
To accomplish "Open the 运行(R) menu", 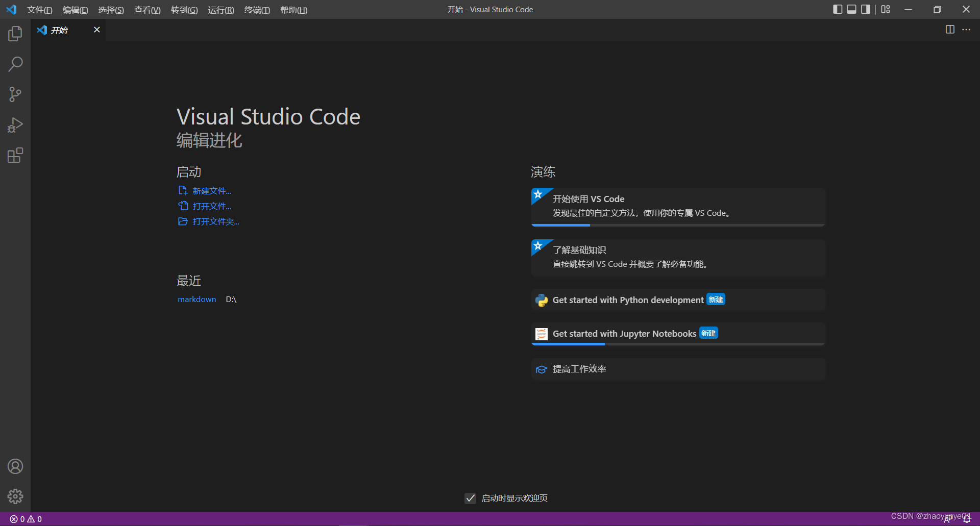I will (221, 10).
